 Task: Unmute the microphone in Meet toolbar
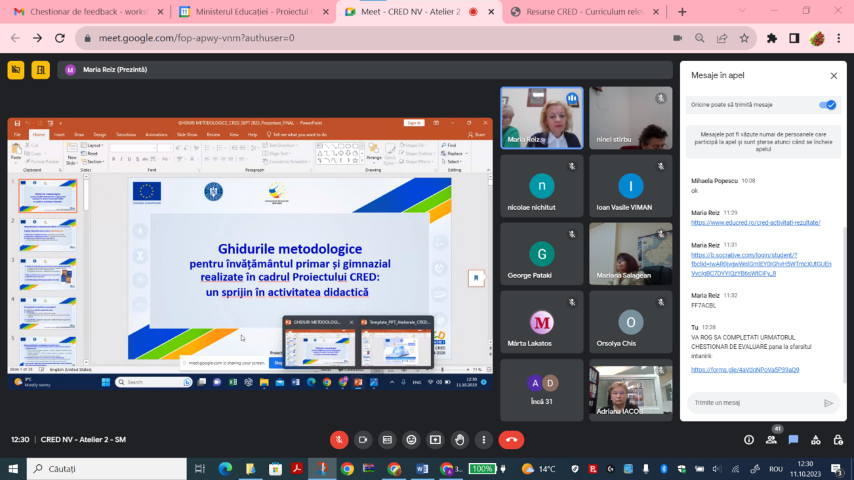pyautogui.click(x=339, y=440)
